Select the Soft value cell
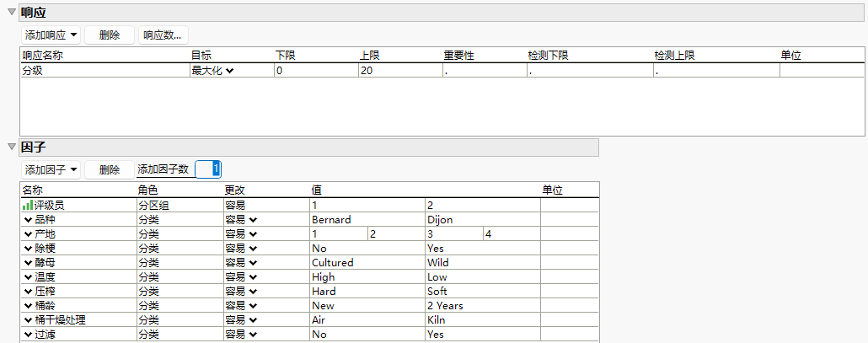 482,292
